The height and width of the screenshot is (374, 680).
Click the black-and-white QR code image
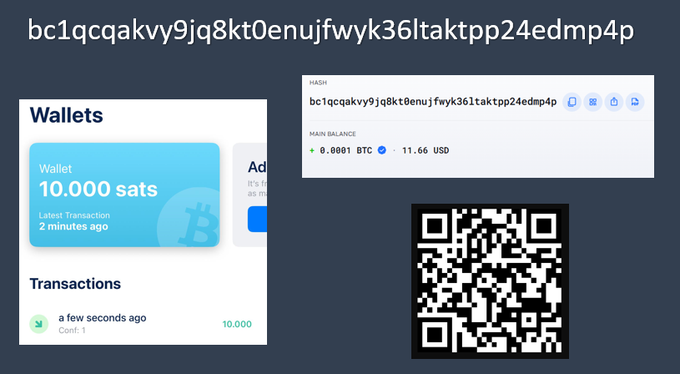[x=490, y=281]
